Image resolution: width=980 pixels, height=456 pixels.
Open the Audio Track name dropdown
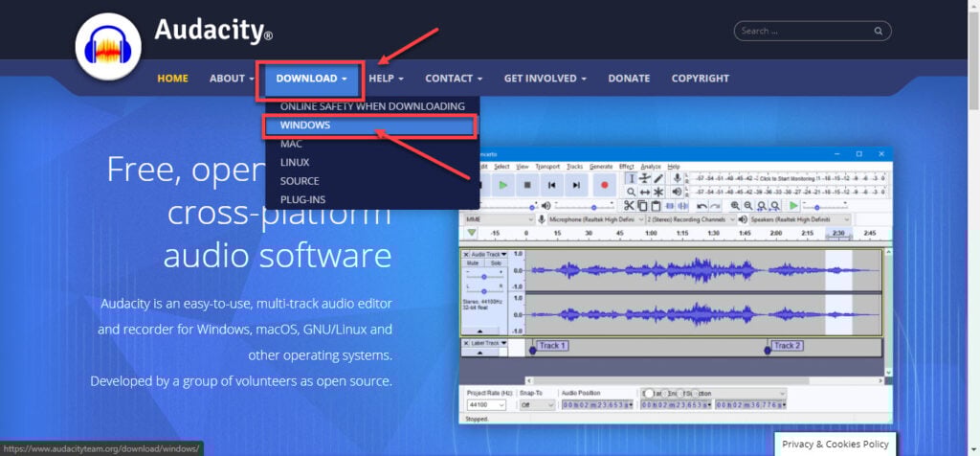click(x=503, y=255)
